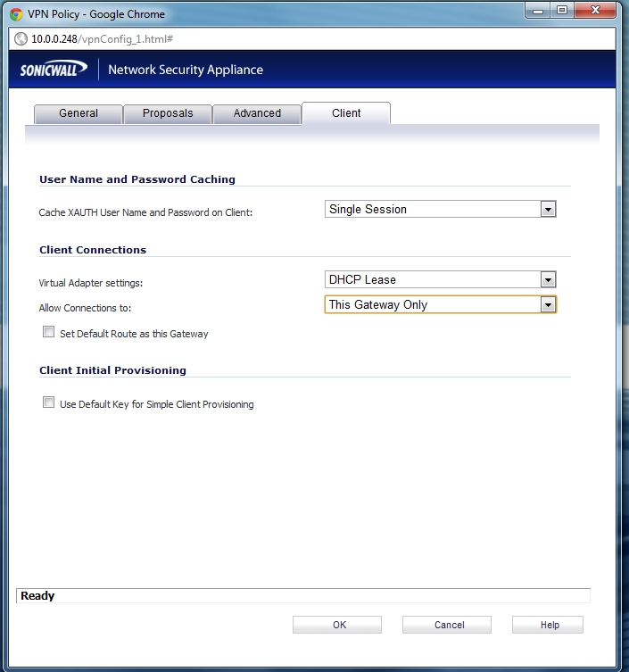
Task: Minimize the VPN Policy window
Action: click(x=538, y=11)
